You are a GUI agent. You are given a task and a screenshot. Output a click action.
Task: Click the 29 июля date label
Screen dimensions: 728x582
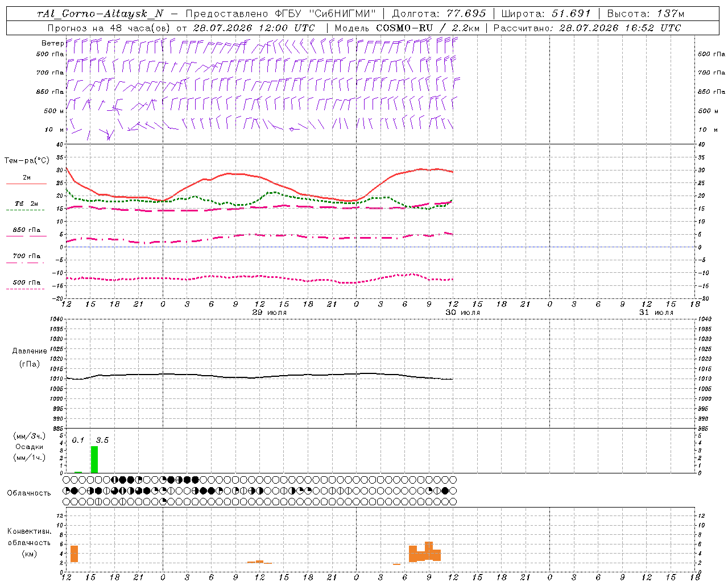270,313
